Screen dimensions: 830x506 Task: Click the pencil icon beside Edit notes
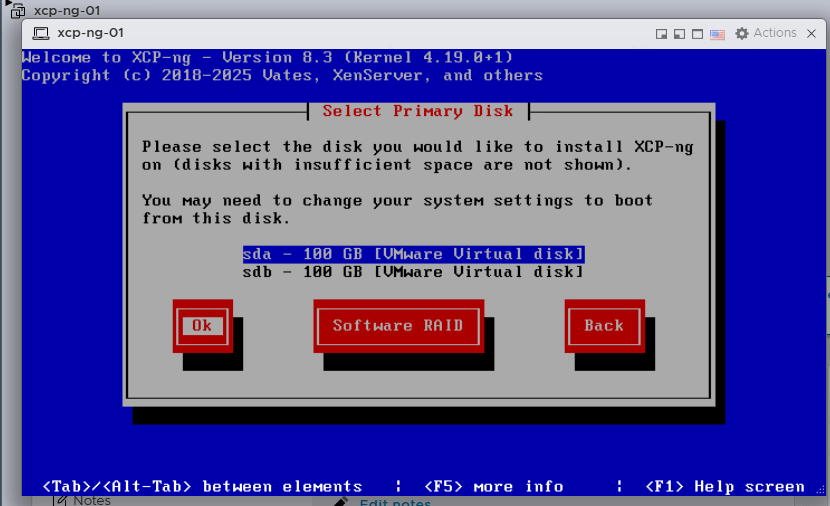coord(341,502)
